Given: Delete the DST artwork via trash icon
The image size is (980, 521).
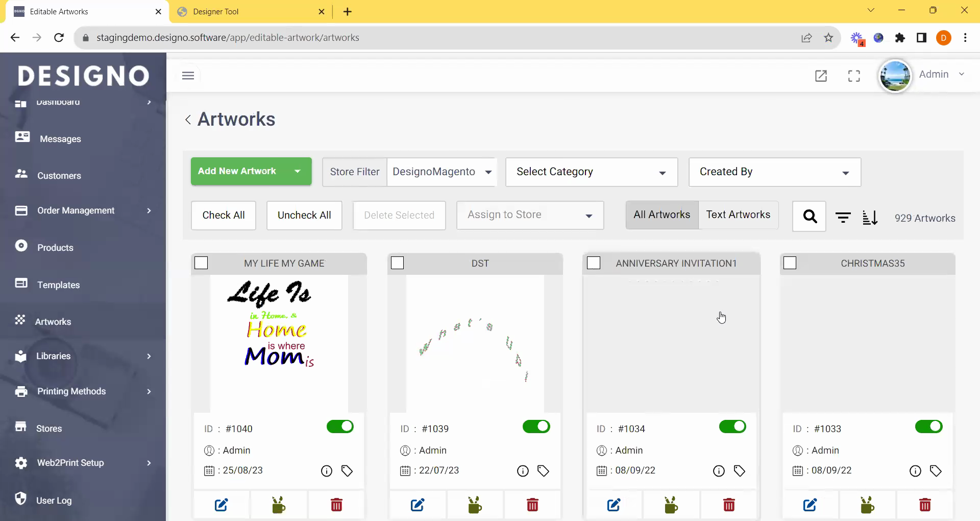Looking at the screenshot, I should [532, 505].
